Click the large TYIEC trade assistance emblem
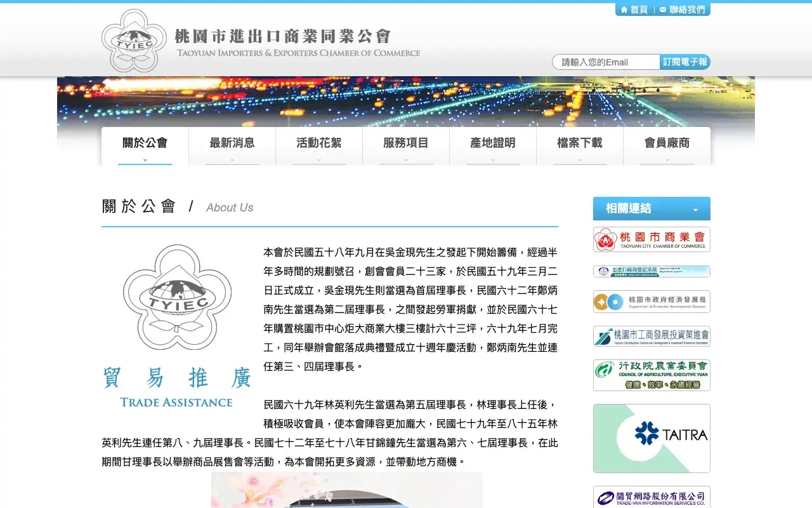812x508 pixels. click(176, 297)
